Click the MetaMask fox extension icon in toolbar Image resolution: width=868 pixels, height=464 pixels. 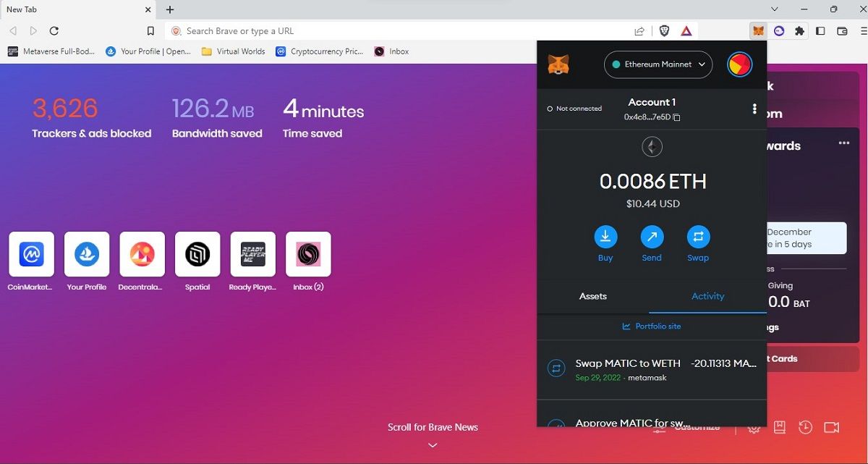[x=758, y=31]
